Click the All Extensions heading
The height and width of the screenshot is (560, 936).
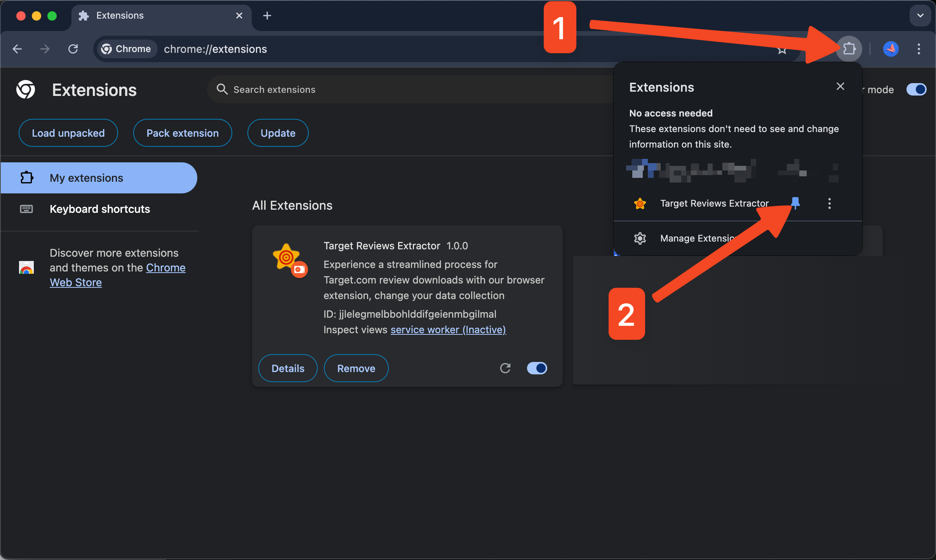[x=292, y=205]
